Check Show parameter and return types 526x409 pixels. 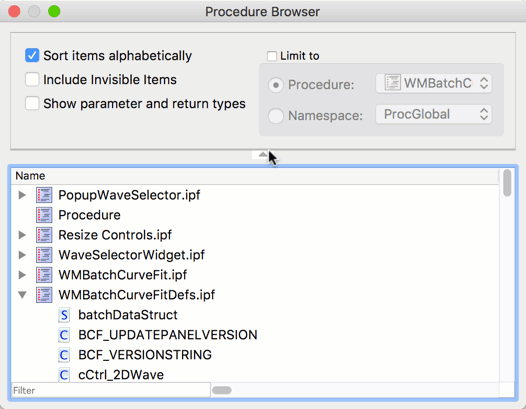[x=32, y=103]
